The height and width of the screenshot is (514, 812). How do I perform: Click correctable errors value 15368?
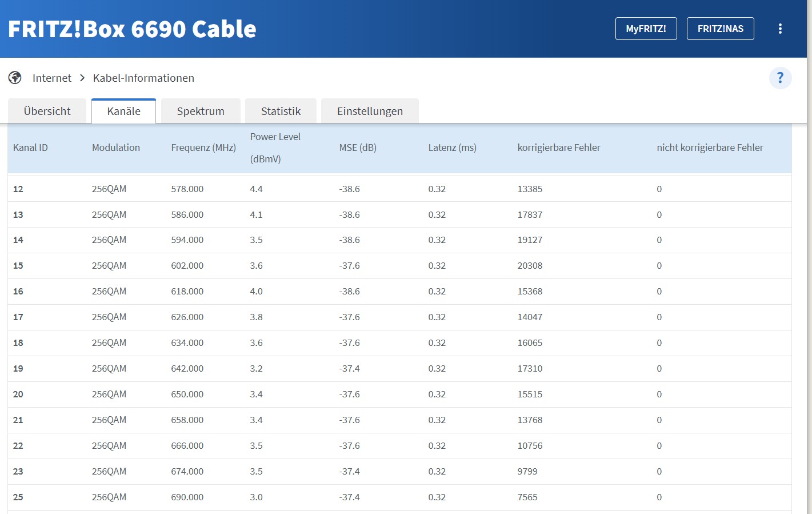(530, 292)
